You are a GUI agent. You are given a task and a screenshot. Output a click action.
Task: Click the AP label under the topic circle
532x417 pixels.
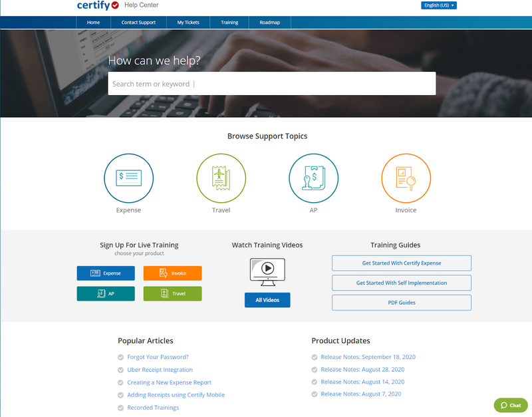[x=313, y=210]
